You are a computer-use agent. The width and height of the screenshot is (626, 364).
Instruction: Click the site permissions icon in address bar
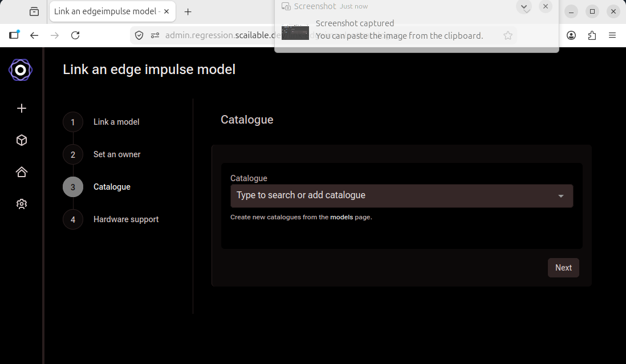click(x=155, y=35)
